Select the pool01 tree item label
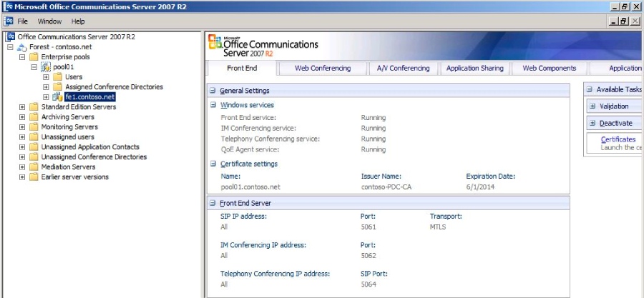 tap(63, 66)
